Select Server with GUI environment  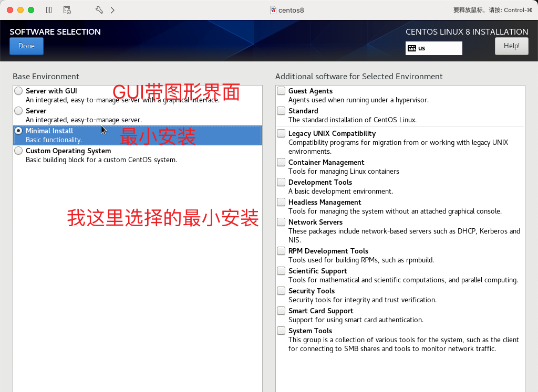18,91
